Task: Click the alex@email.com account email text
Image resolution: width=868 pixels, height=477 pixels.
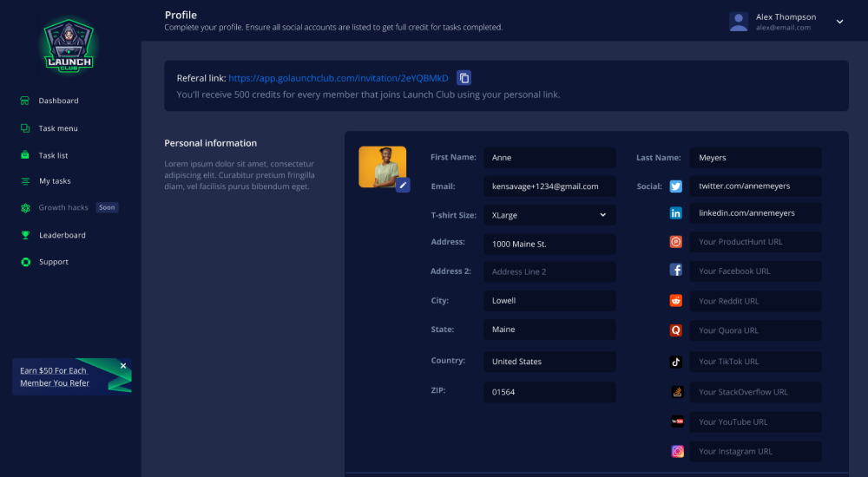Action: tap(783, 28)
